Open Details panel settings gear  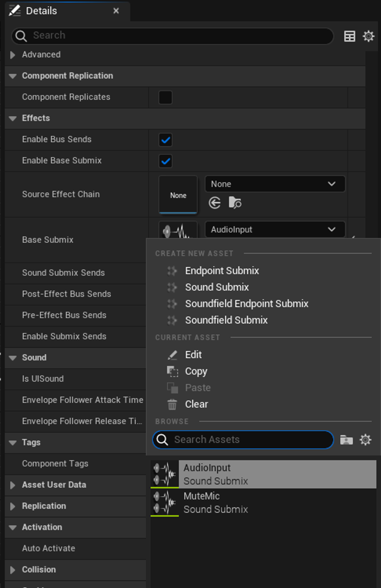[x=368, y=36]
